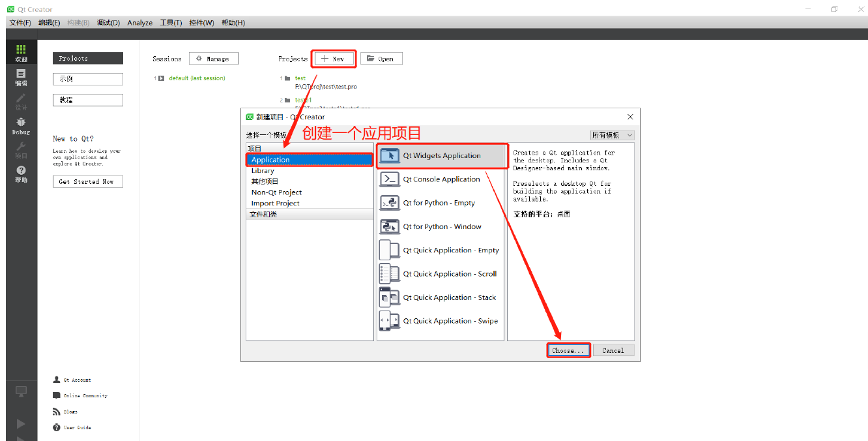The height and width of the screenshot is (441, 868).
Task: Click the Qt Account link
Action: [x=78, y=380]
